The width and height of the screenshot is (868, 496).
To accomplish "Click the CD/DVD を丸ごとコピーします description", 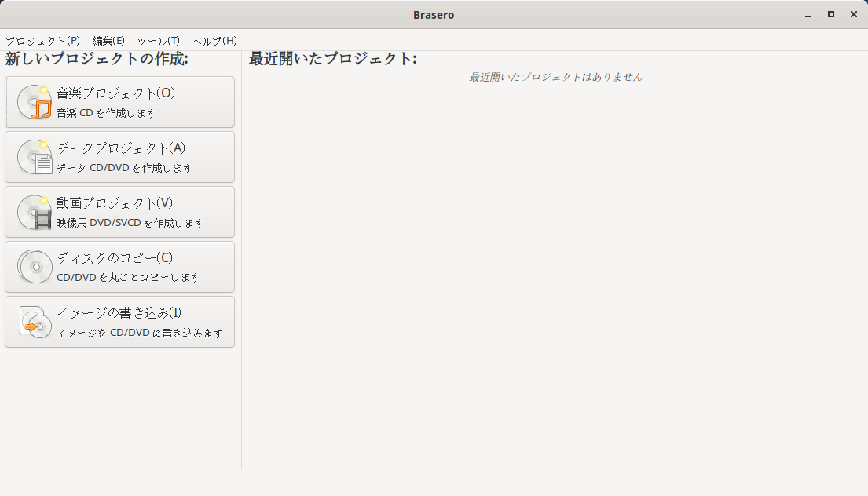I will coord(128,277).
